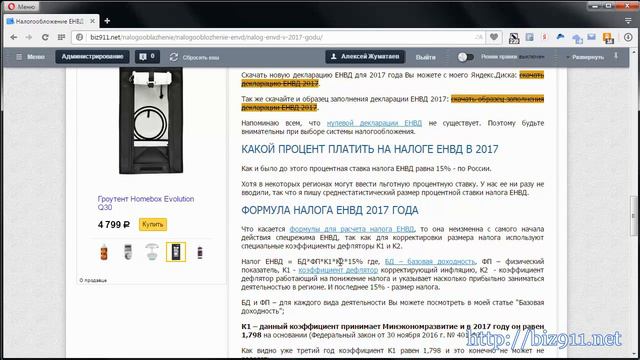Click Сбросить кеш refresh button
The height and width of the screenshot is (360, 640).
point(195,57)
